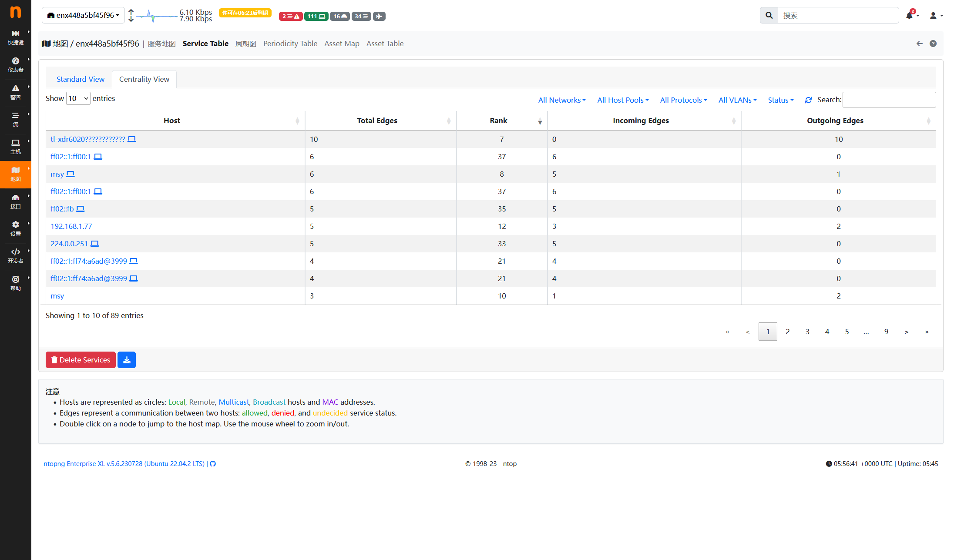
Task: Focus the table Search input box
Action: point(889,100)
